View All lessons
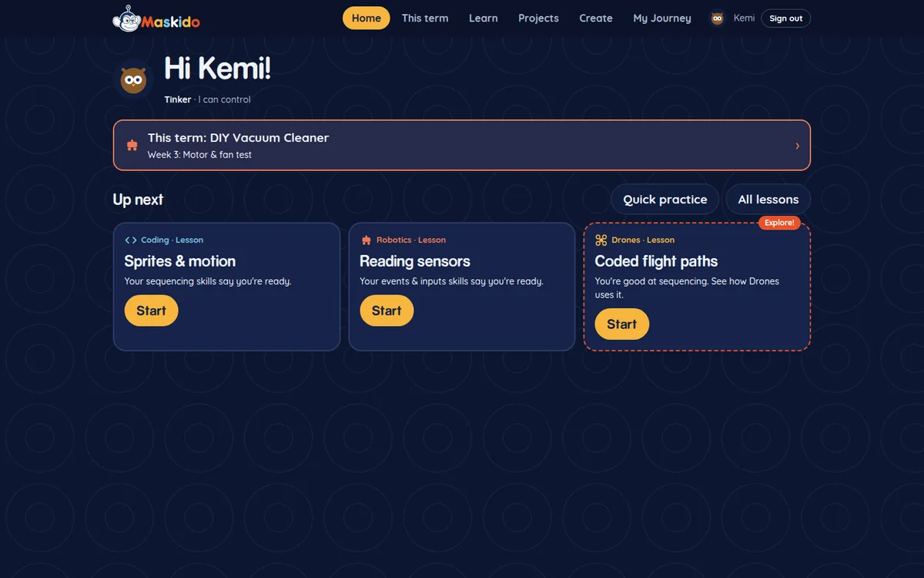Screen dimensions: 924x578 [x=768, y=200]
